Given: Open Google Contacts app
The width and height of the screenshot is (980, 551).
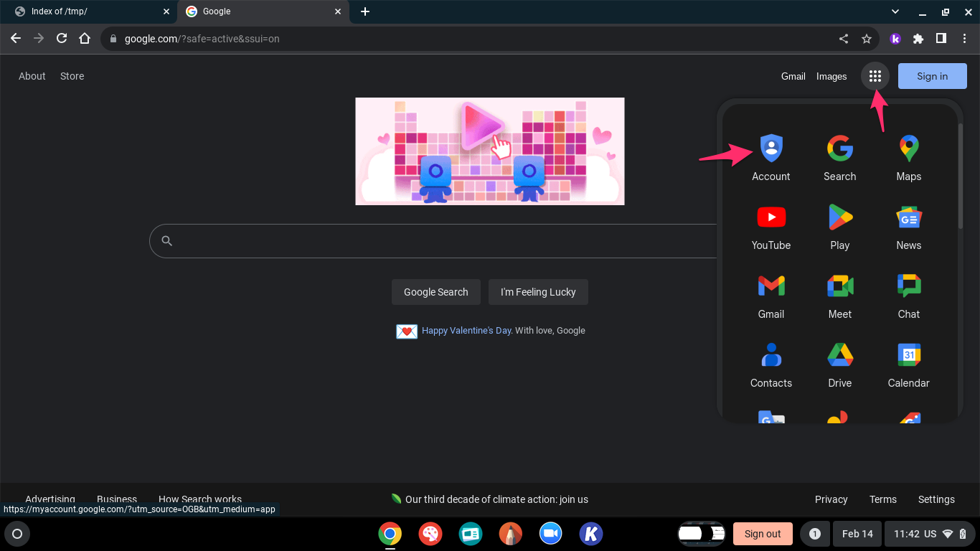Looking at the screenshot, I should coord(771,364).
